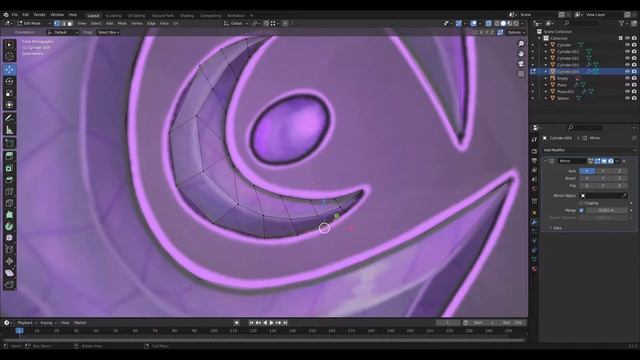Select the Extrude Region tool
This screenshot has height=360, width=640.
click(9, 156)
